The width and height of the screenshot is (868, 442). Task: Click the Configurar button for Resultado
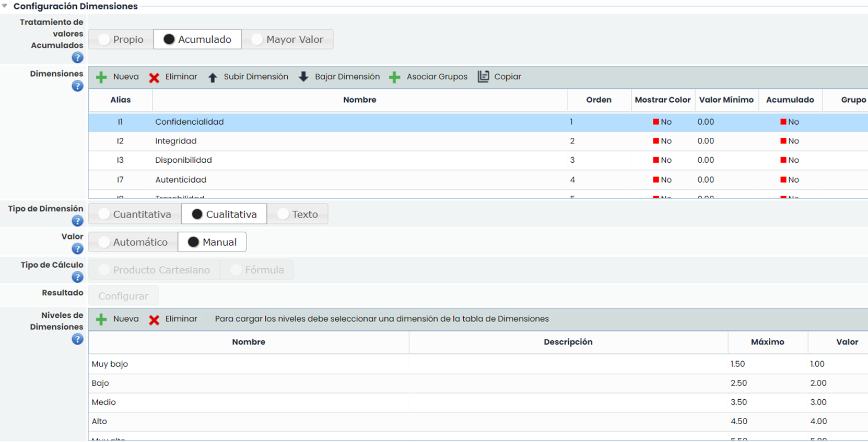pos(123,296)
